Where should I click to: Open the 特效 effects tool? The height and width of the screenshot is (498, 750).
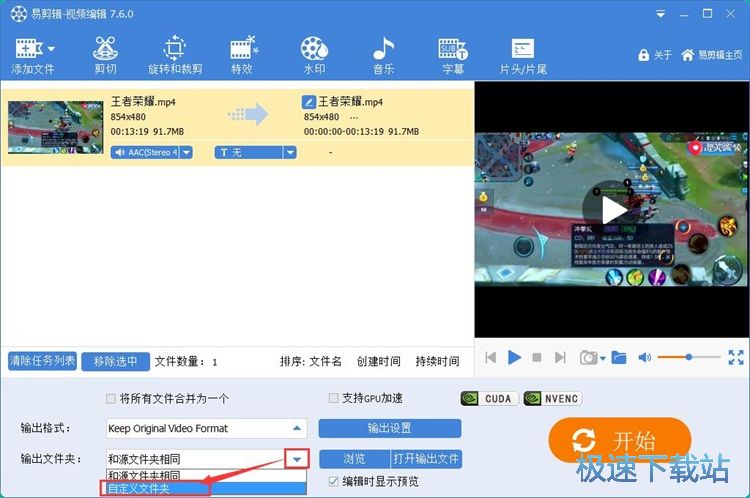[x=243, y=56]
